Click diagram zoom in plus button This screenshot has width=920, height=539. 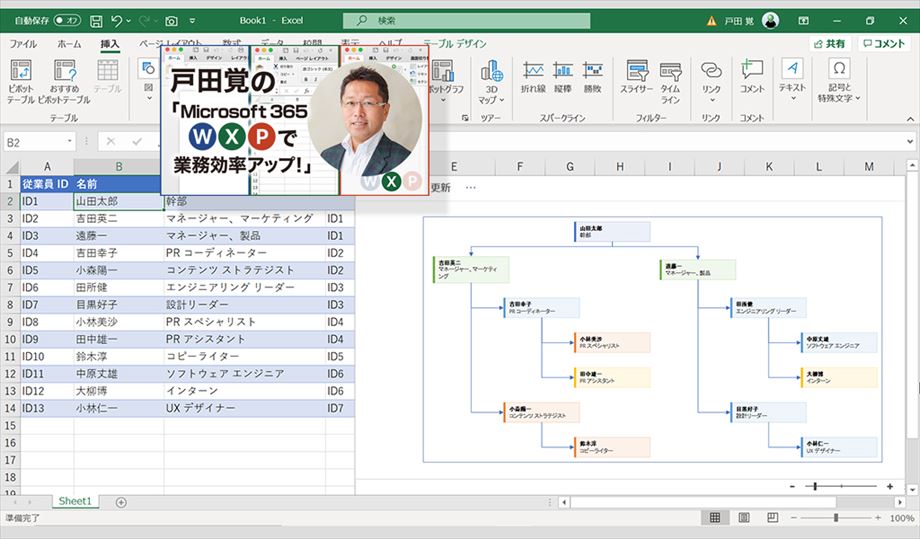pos(890,487)
